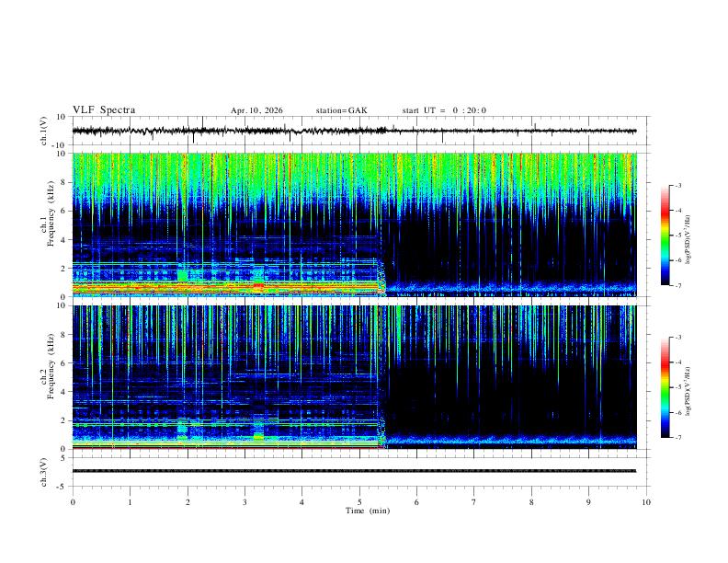This screenshot has height=563, width=728.
Task: Click tick label "2" on the Time axis
Action: [188, 502]
